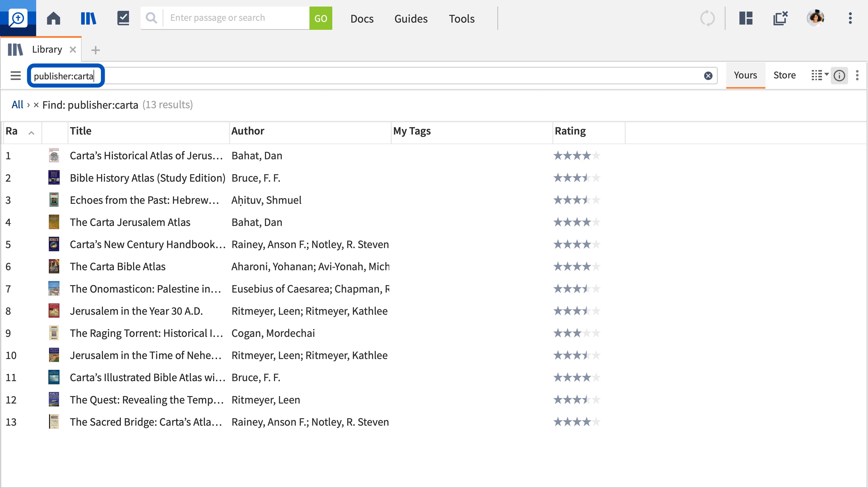The width and height of the screenshot is (868, 488).
Task: Click cover of The Raging Torrent
Action: coord(54,333)
